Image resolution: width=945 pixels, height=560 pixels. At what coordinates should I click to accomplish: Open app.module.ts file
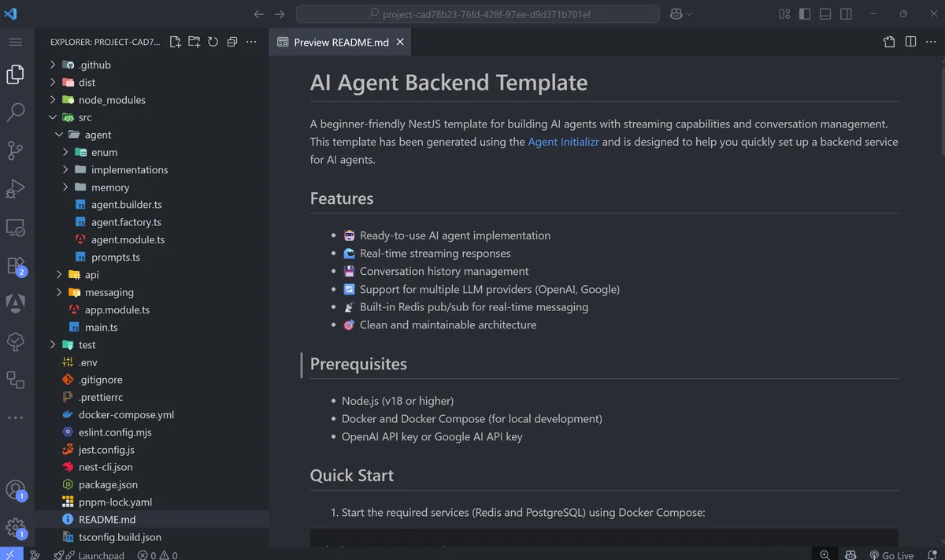(117, 310)
